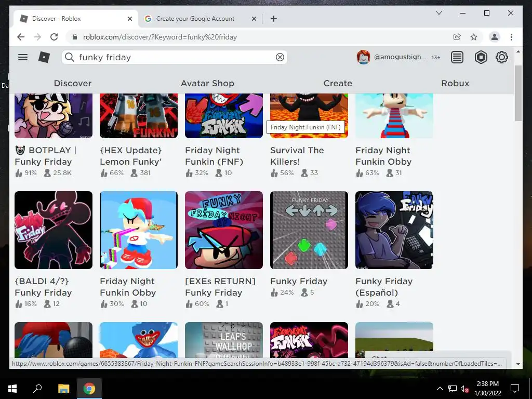Select the Leaf's Wallhop thumbnail

click(223, 340)
